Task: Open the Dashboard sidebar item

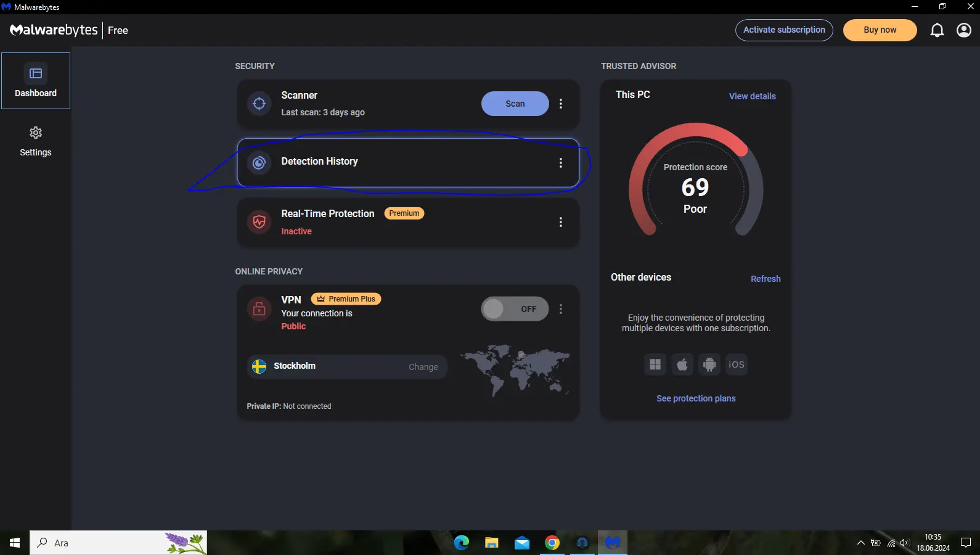Action: click(x=36, y=81)
